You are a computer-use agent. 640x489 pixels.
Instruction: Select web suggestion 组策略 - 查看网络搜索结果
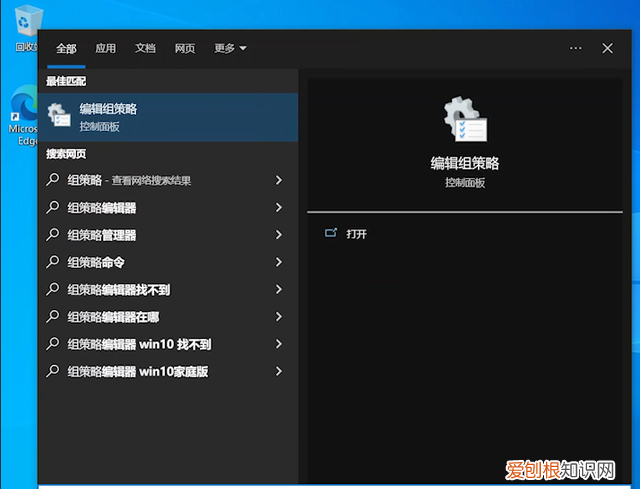[x=168, y=180]
